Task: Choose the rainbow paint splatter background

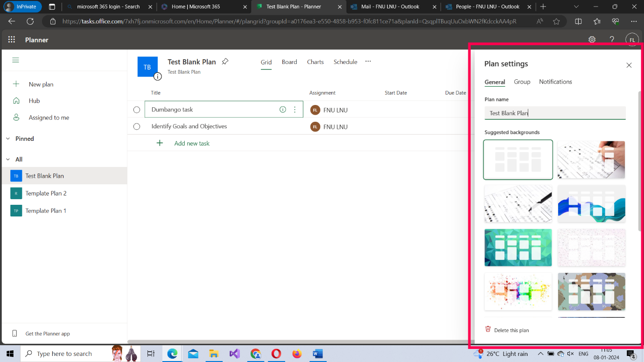Action: coord(518,292)
